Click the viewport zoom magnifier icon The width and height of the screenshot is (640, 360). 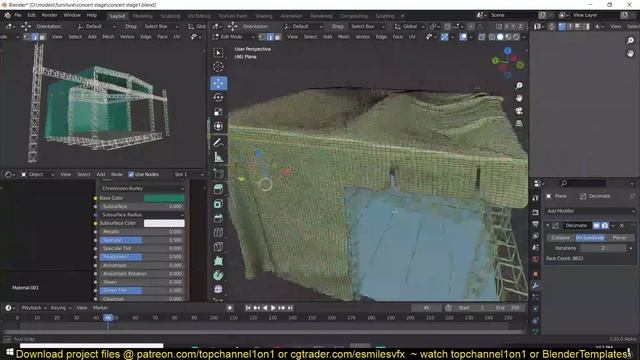519,85
